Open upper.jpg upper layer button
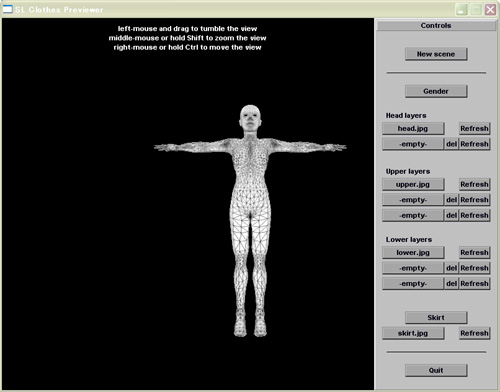The height and width of the screenshot is (392, 500). (413, 184)
